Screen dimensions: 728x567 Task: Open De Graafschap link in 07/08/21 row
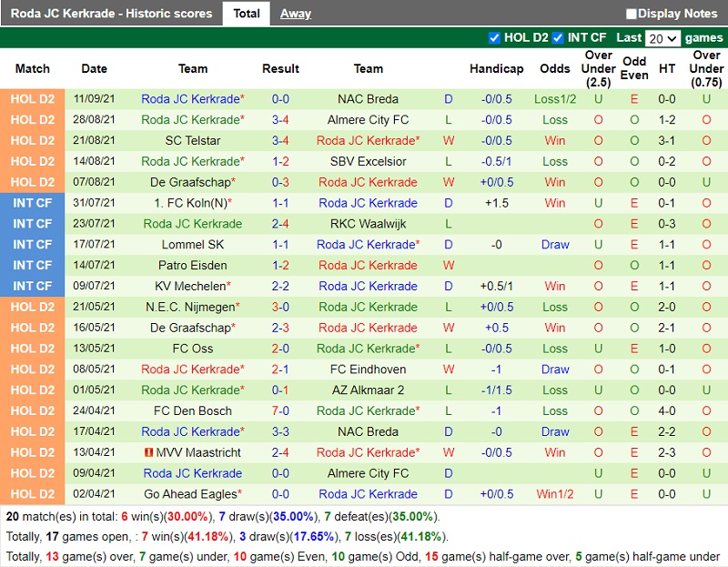point(190,183)
